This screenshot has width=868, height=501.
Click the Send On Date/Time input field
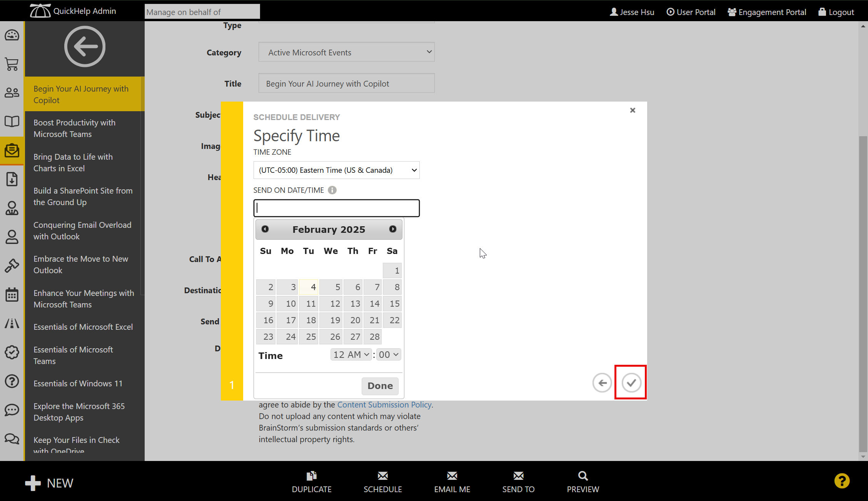pyautogui.click(x=336, y=208)
